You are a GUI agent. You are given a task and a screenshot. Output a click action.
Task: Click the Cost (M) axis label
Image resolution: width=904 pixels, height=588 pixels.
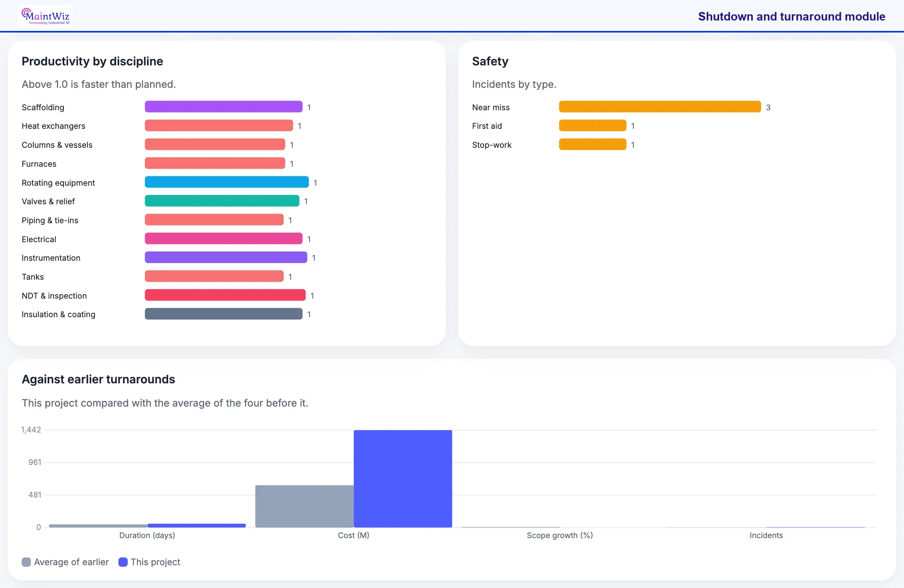click(353, 535)
